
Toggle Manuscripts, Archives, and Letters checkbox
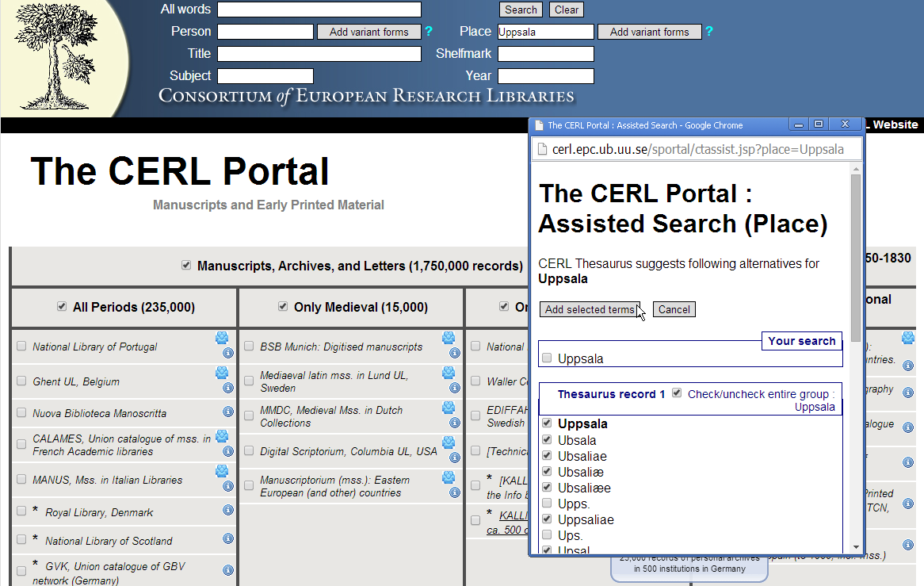[186, 266]
